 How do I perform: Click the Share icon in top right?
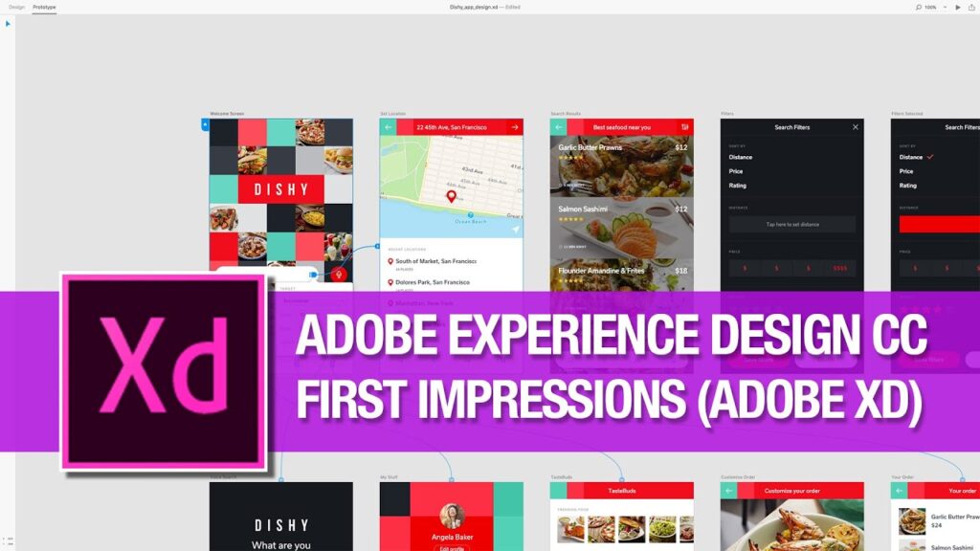coord(971,7)
